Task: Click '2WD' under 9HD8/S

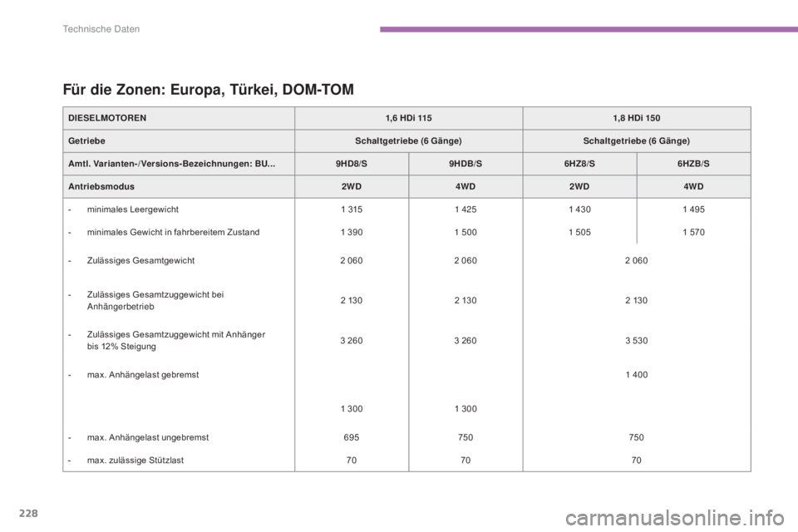Action: click(x=352, y=186)
